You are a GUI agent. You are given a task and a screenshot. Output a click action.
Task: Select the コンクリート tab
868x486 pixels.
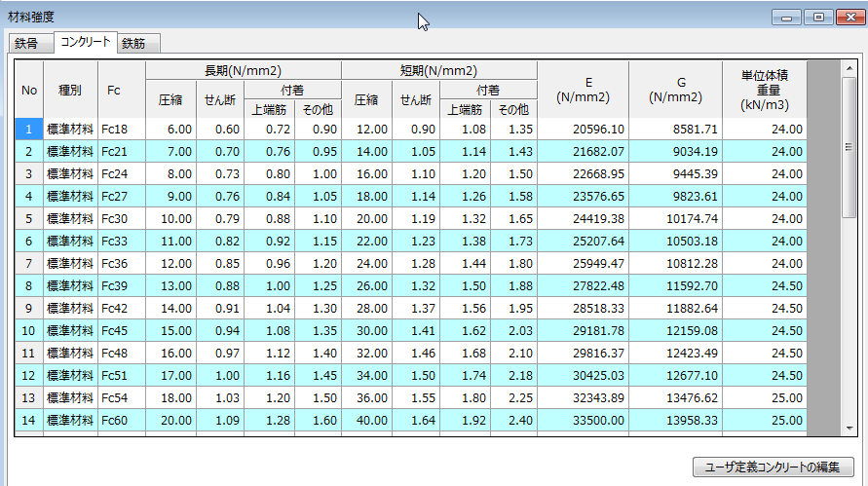(86, 42)
